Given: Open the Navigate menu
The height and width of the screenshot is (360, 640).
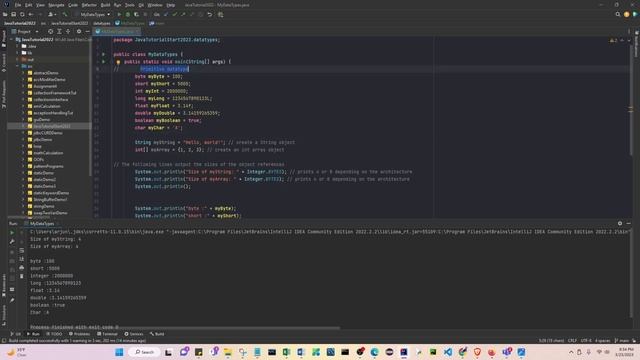Looking at the screenshot, I should pos(56,5).
